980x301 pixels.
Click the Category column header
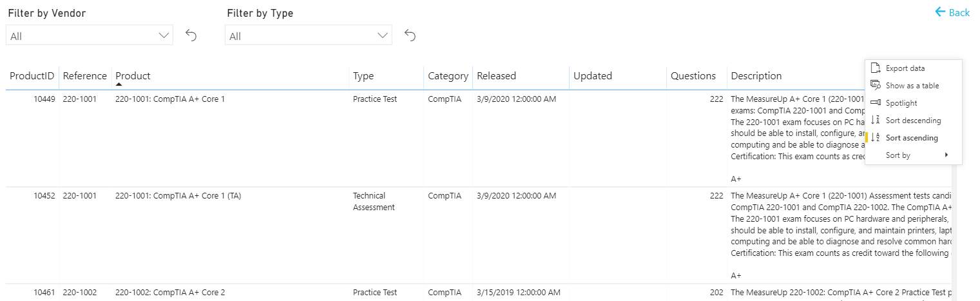pyautogui.click(x=448, y=76)
